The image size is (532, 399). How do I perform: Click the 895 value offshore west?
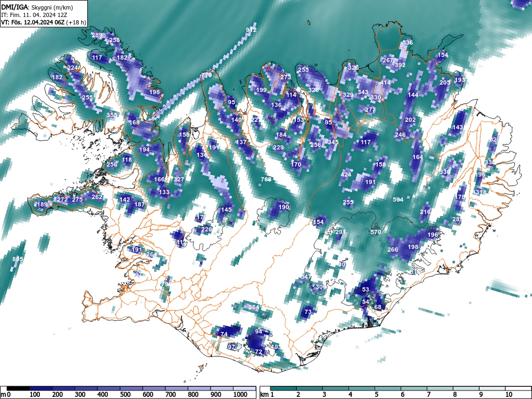(18, 259)
